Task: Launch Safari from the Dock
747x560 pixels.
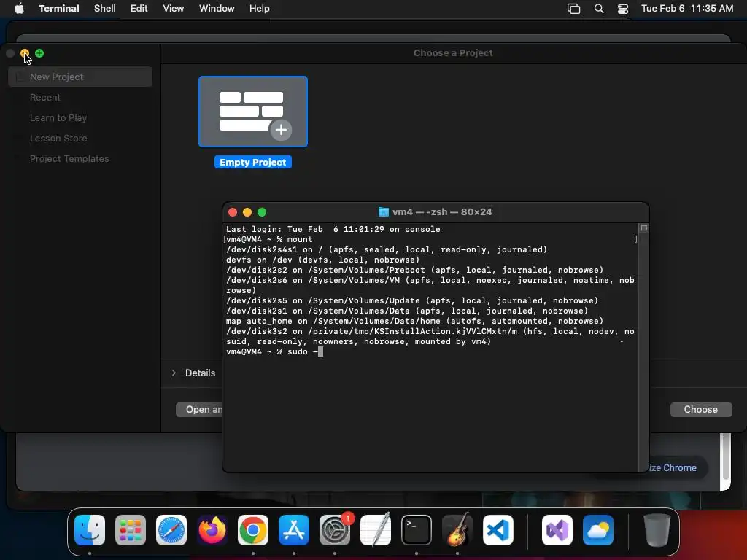Action: [171, 530]
